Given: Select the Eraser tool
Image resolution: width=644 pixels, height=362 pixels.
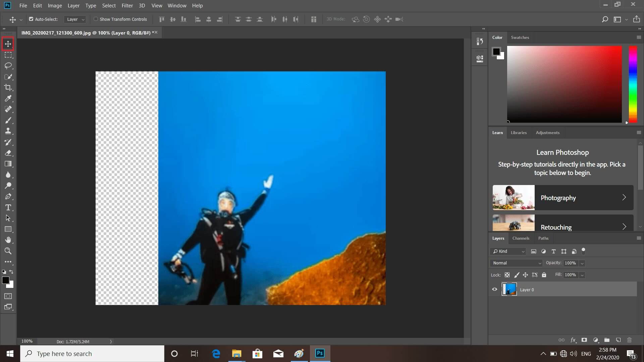Looking at the screenshot, I should pyautogui.click(x=8, y=153).
